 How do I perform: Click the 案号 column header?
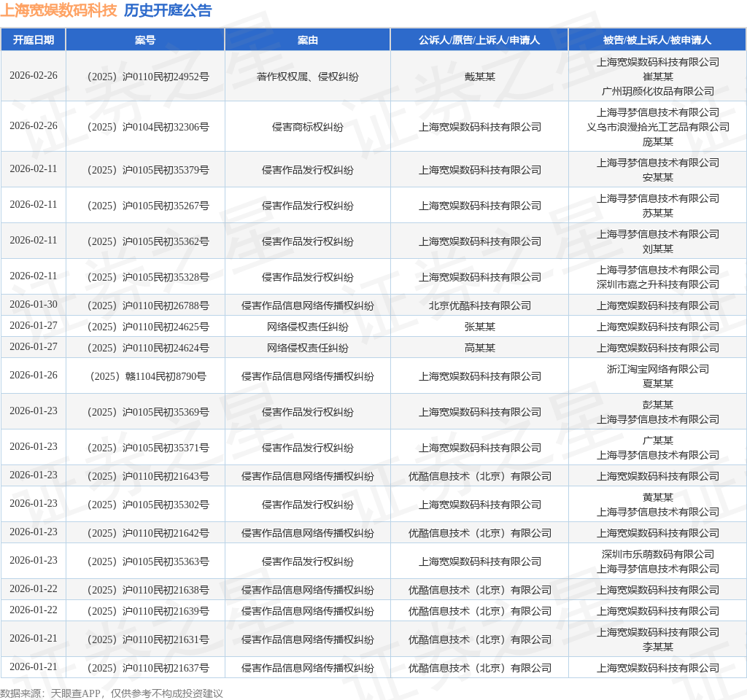tap(145, 40)
